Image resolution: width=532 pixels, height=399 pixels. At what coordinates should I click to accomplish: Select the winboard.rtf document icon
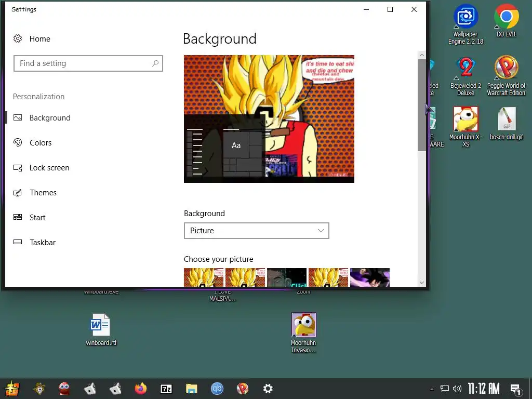[101, 329]
